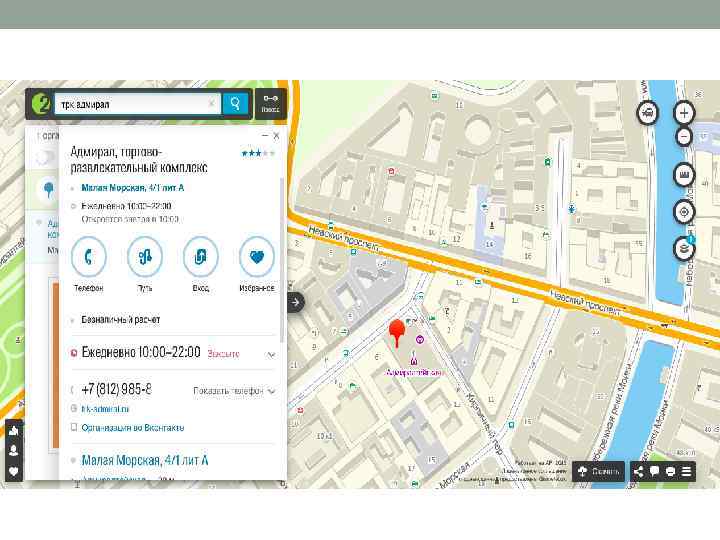
Task: Open the large lower Малая Морская address link
Action: [145, 460]
